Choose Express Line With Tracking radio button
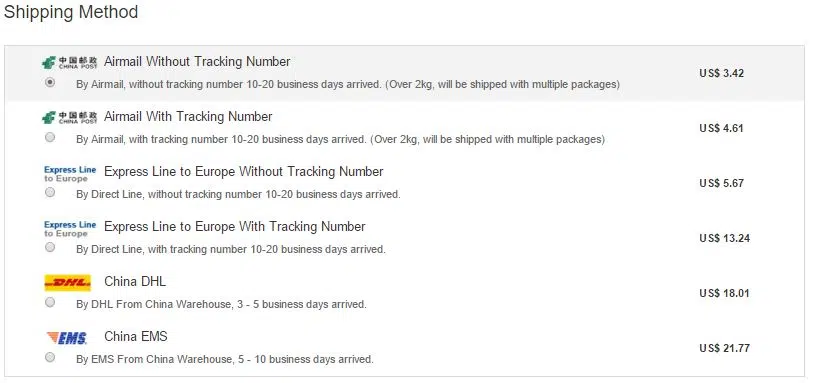This screenshot has height=383, width=813. click(50, 247)
